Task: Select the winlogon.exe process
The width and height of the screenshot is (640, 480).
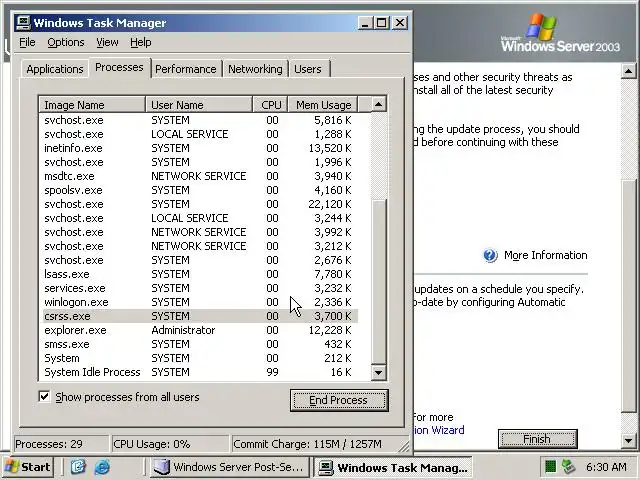Action: 200,302
